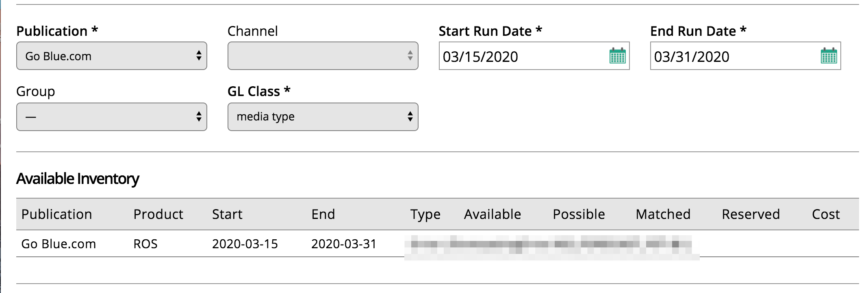This screenshot has width=868, height=293.
Task: Click the Possible column header
Action: point(579,214)
